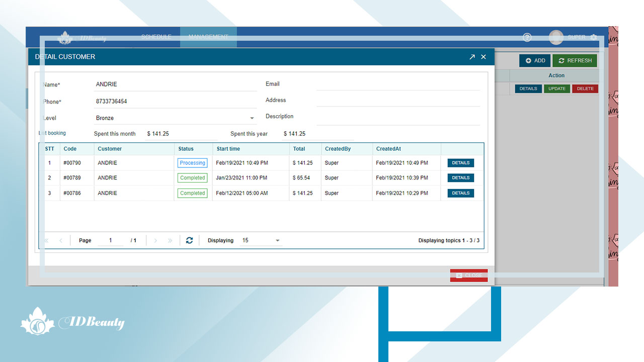Image resolution: width=644 pixels, height=362 pixels.
Task: Open DETAILS for booking #00790
Action: 460,163
